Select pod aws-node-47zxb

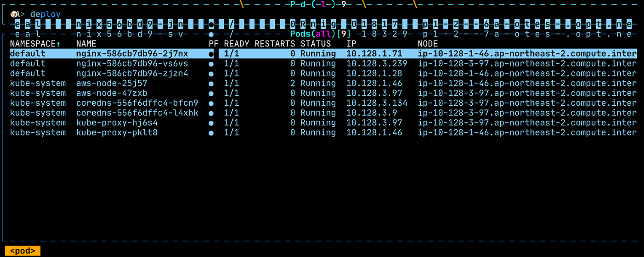112,93
